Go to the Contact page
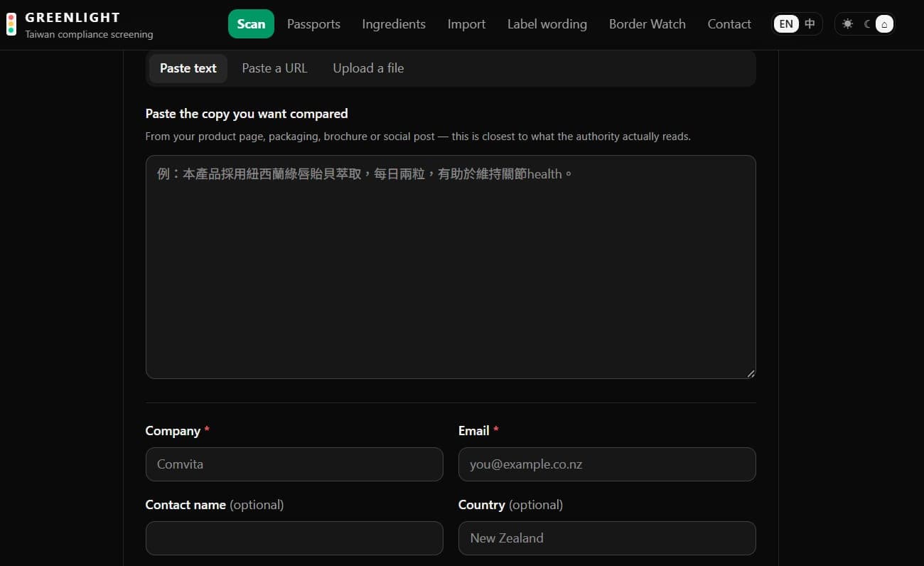This screenshot has height=566, width=924. click(x=729, y=24)
